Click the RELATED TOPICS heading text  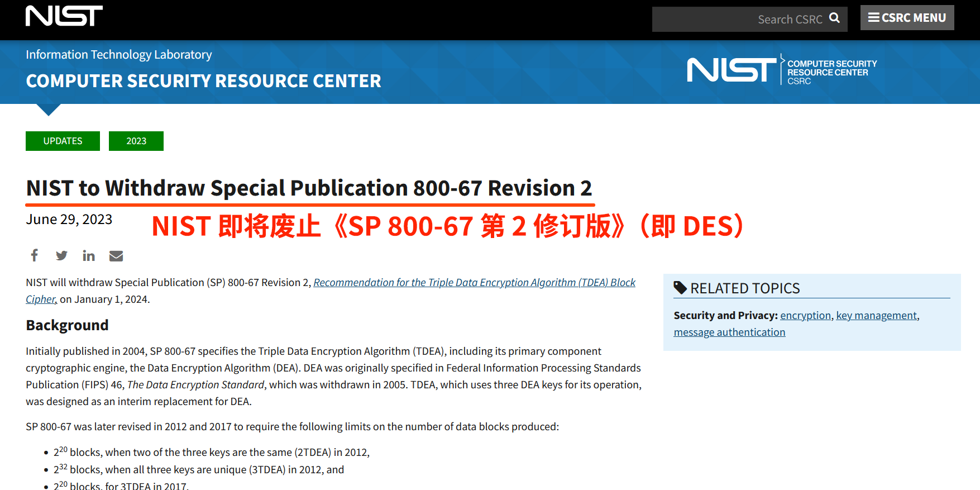(x=745, y=288)
